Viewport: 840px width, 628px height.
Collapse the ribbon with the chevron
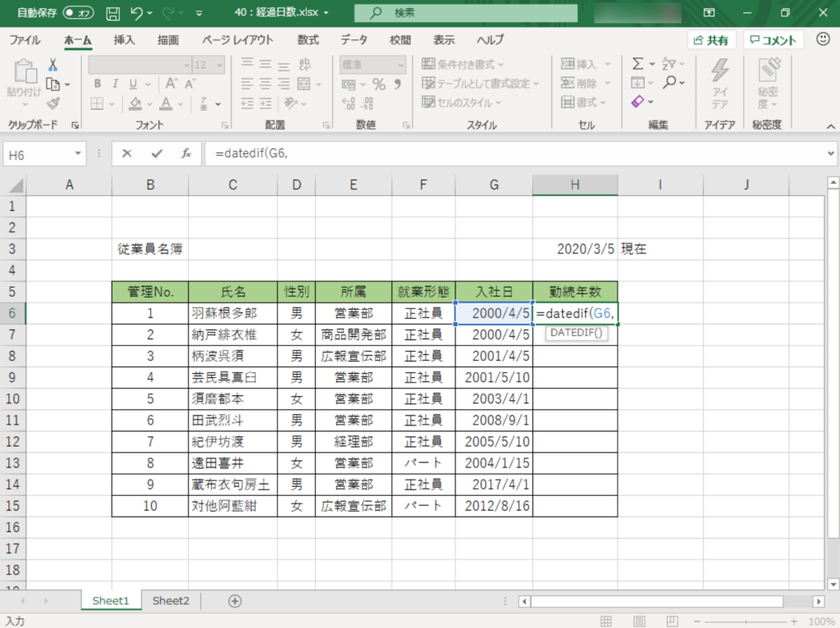click(830, 126)
